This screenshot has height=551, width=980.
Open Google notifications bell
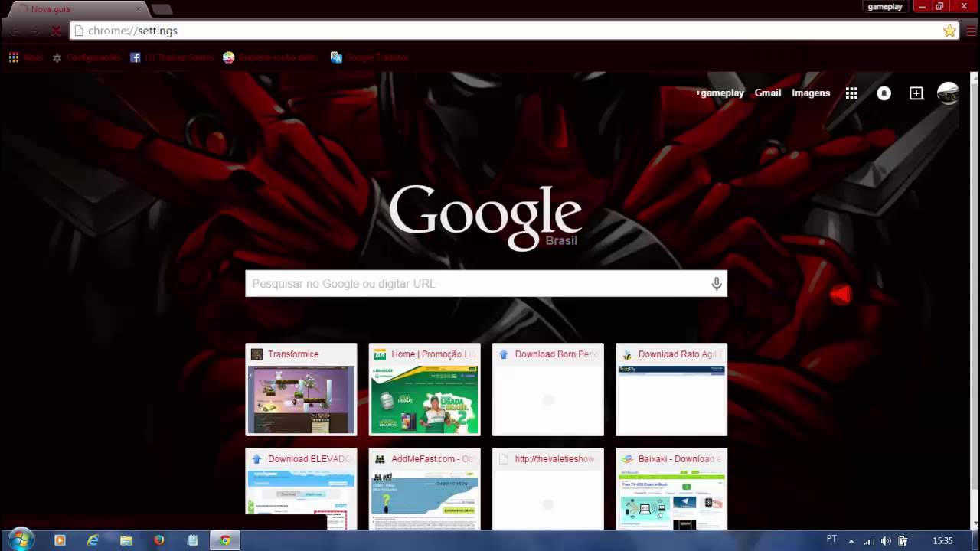884,93
